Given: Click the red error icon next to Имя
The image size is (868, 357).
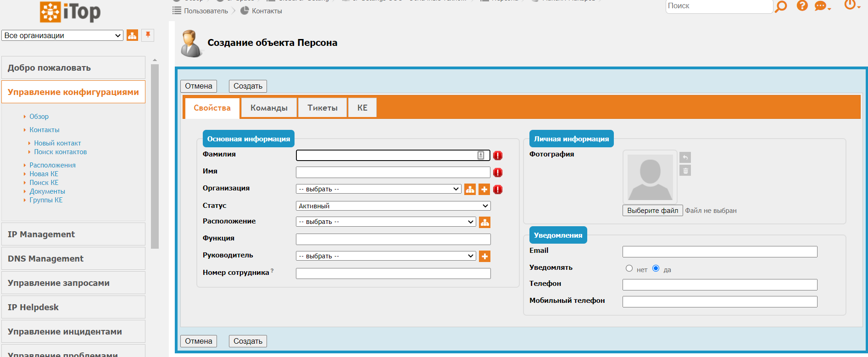Looking at the screenshot, I should point(498,173).
